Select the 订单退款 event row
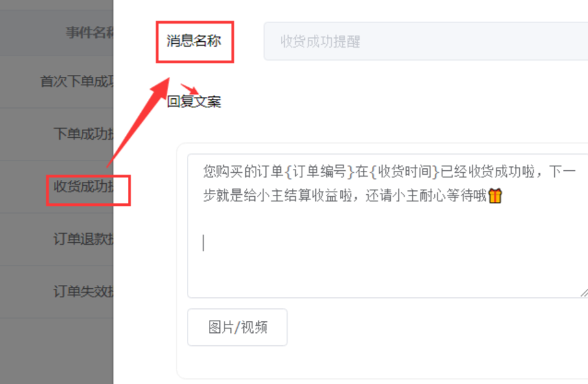 (57, 239)
